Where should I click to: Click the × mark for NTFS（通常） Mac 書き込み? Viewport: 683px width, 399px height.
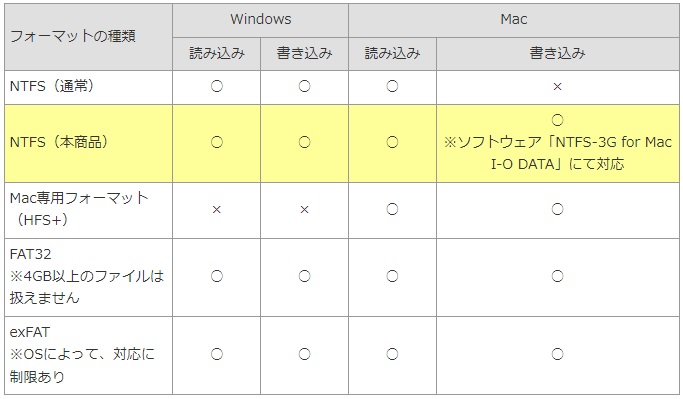click(557, 87)
